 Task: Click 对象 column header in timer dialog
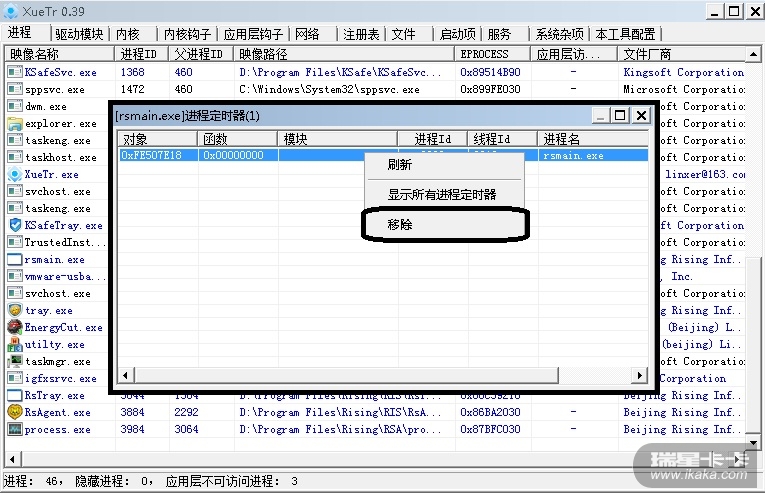point(158,139)
